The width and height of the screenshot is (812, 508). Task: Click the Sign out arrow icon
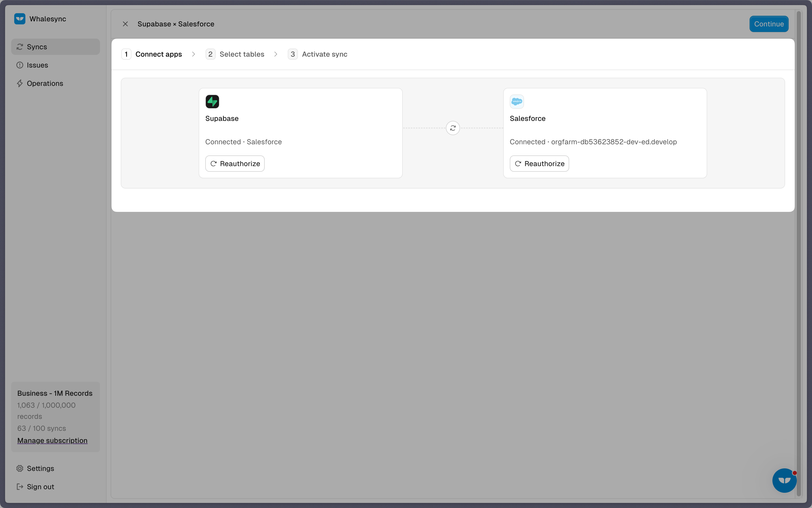20,486
